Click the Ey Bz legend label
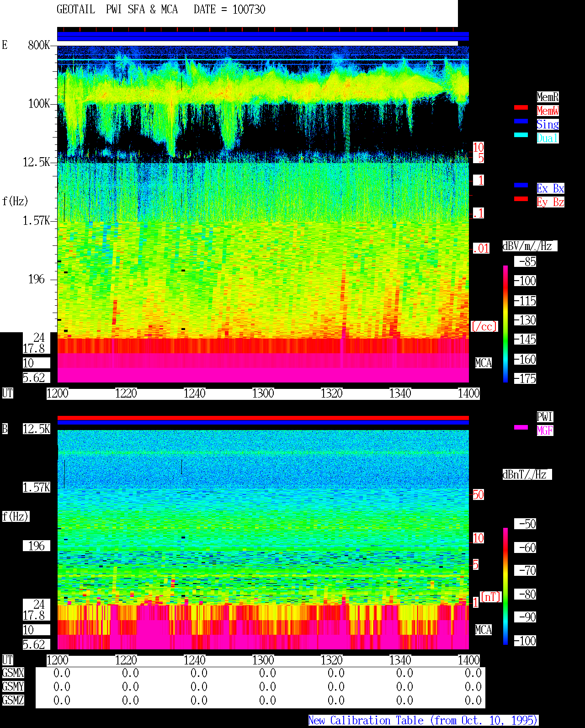The image size is (585, 728). click(x=550, y=202)
